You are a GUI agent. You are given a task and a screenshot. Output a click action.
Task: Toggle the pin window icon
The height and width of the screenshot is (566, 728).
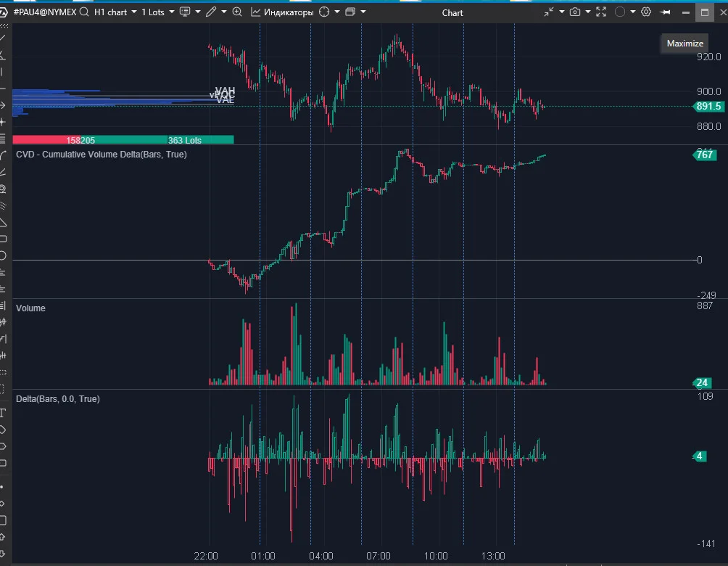tap(665, 12)
